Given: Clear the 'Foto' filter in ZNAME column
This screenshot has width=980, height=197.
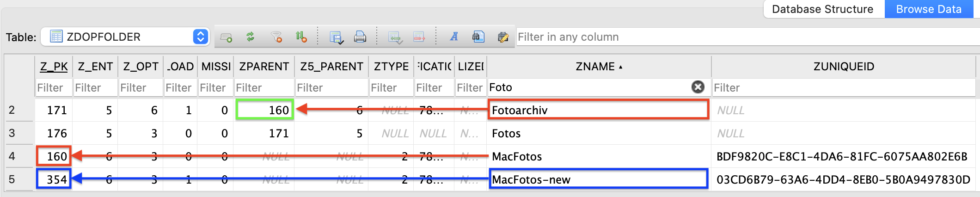Looking at the screenshot, I should 698,87.
